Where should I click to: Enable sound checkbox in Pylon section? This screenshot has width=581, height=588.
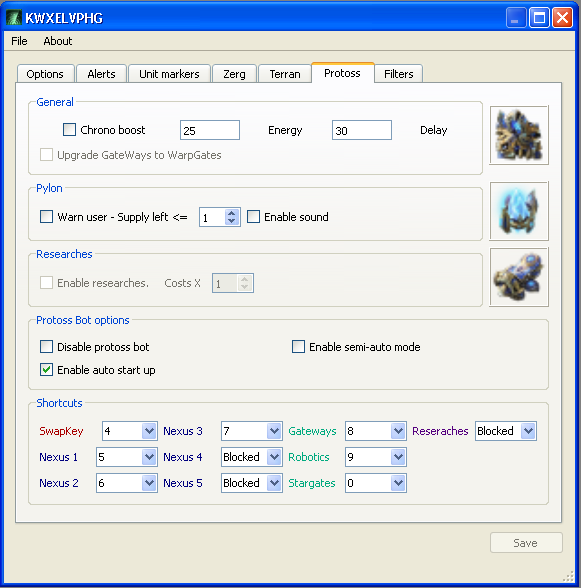click(254, 216)
